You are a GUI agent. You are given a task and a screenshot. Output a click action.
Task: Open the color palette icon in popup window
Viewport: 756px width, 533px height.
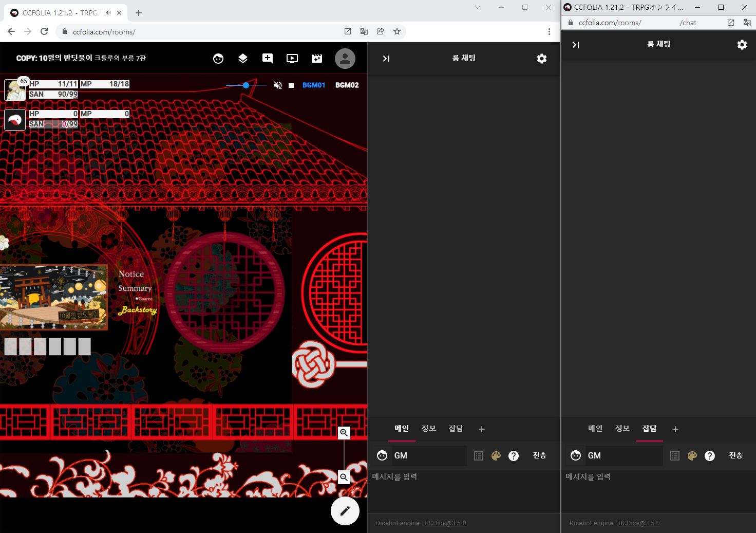coord(692,456)
